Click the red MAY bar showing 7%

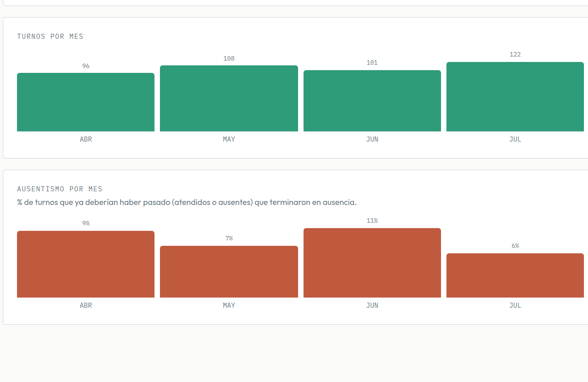pos(229,272)
